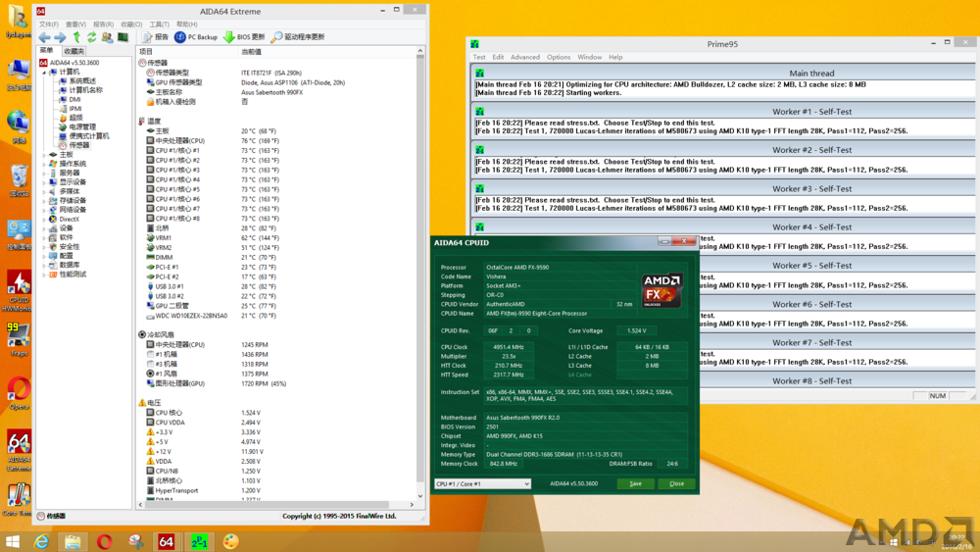
Task: Open the green monitor toolbar icon
Action: 123,37
